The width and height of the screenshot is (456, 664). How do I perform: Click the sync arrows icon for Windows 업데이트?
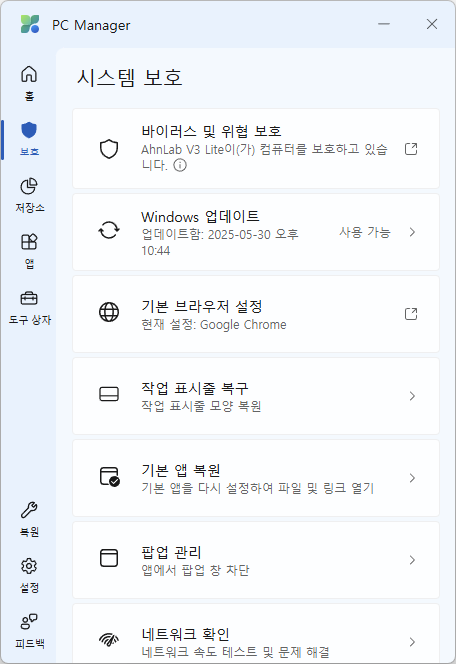click(109, 231)
